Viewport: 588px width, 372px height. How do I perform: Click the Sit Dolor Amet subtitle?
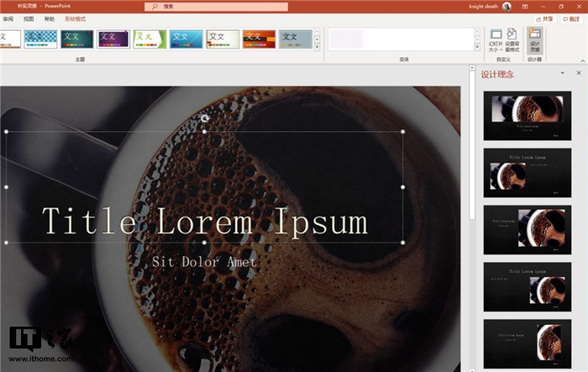tap(204, 262)
